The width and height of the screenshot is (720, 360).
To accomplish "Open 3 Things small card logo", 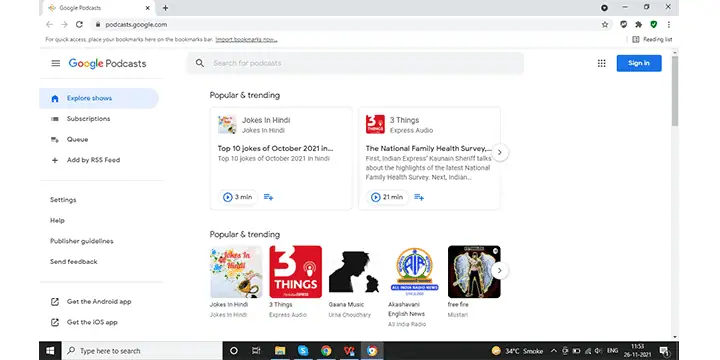I will (375, 124).
